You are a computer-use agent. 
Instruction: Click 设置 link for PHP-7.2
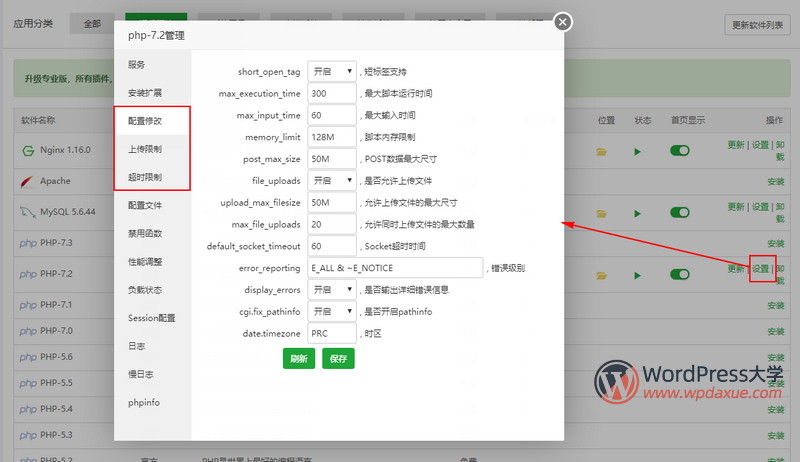tap(760, 269)
